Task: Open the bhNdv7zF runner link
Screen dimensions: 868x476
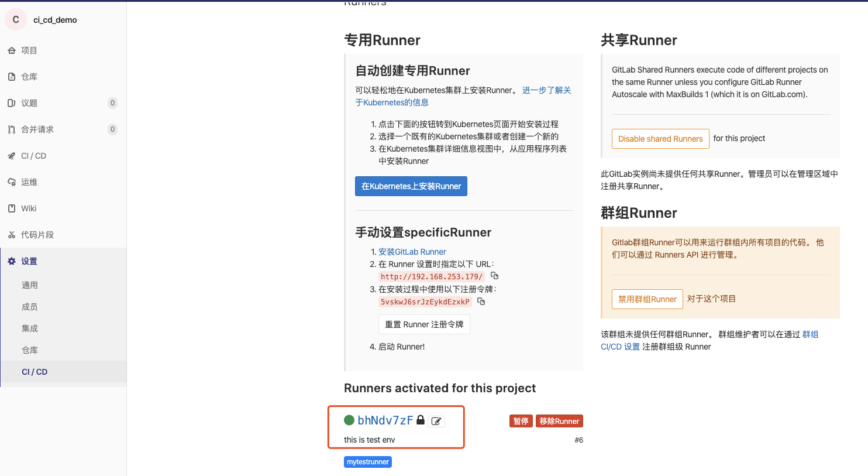Action: tap(385, 420)
